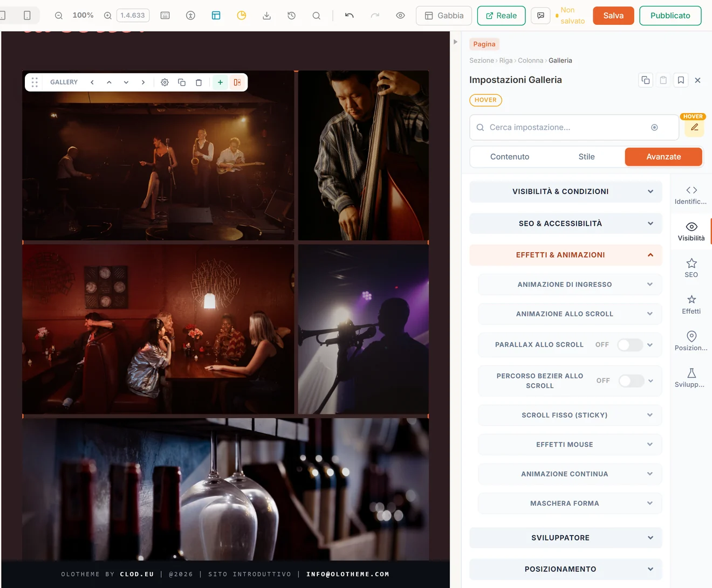Image resolution: width=712 pixels, height=588 pixels.
Task: Expand Visibilità & Condizioni section
Action: point(566,192)
